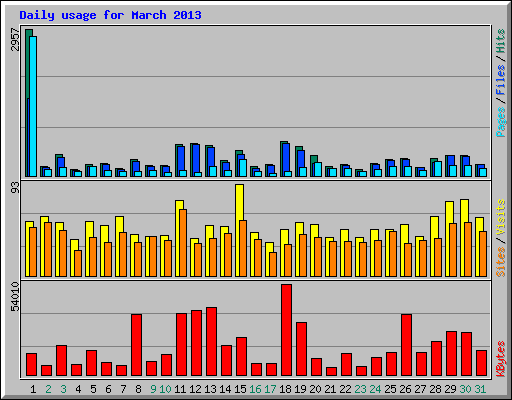
Task: Click the green day 23 axis label
Action: (x=360, y=389)
